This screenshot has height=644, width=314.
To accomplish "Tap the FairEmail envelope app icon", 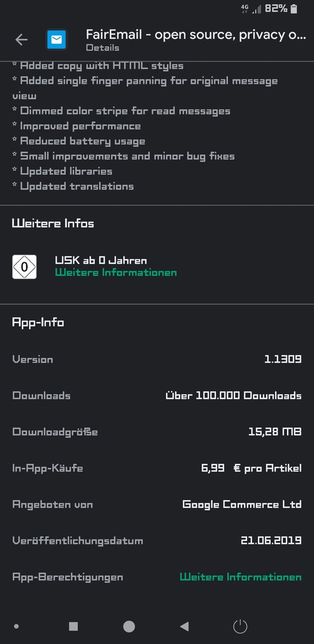I will click(x=56, y=40).
